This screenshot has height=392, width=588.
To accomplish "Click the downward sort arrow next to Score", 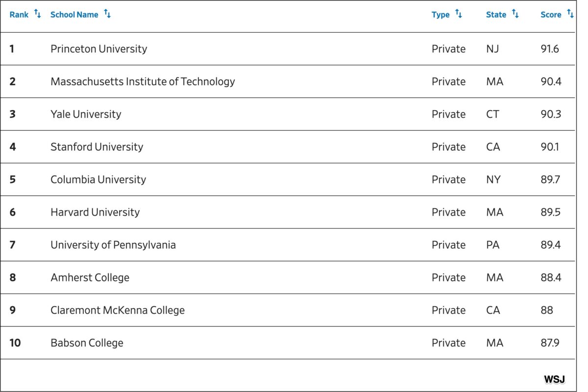I will [572, 15].
